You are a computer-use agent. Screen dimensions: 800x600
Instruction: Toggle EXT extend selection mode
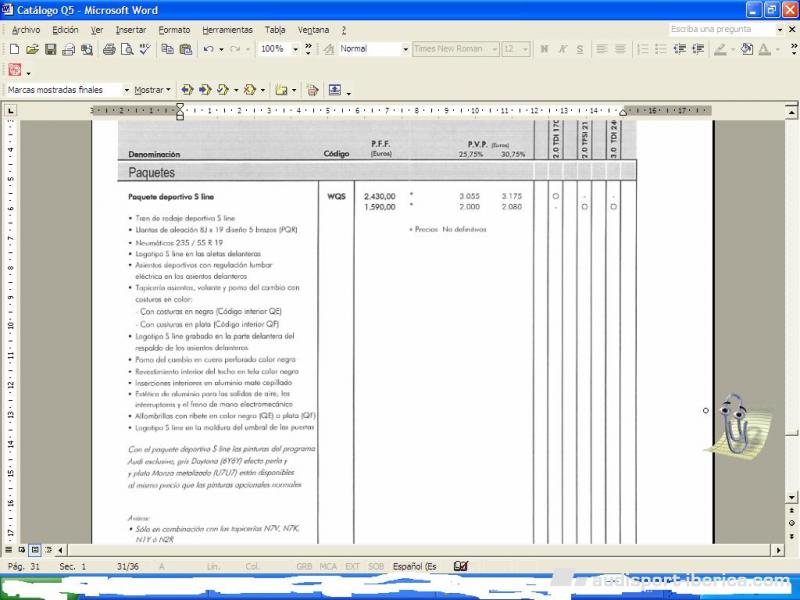pyautogui.click(x=352, y=566)
